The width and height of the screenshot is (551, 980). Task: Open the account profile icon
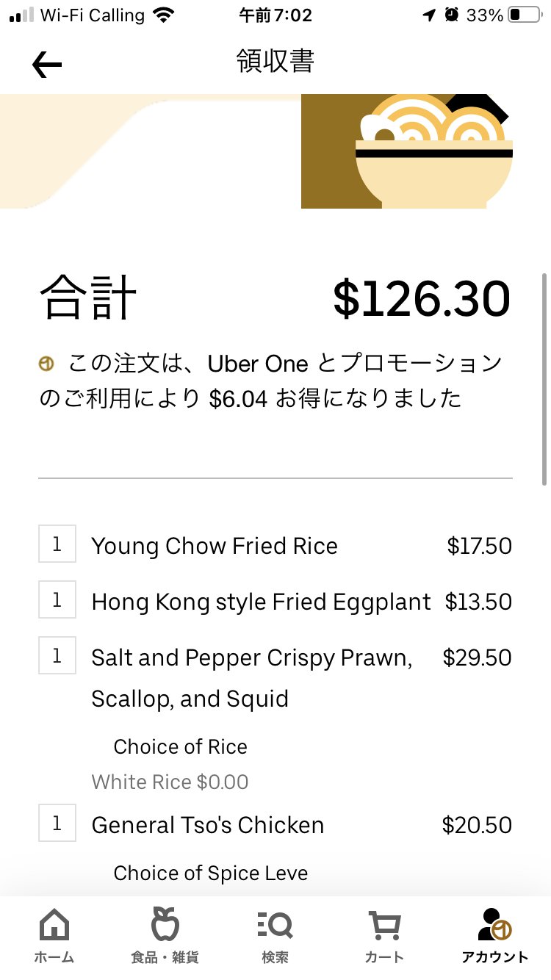494,925
